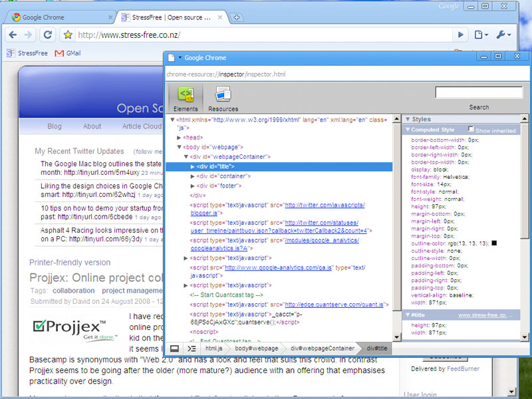
Task: Select the StressFree | Open source tab
Action: (x=172, y=17)
